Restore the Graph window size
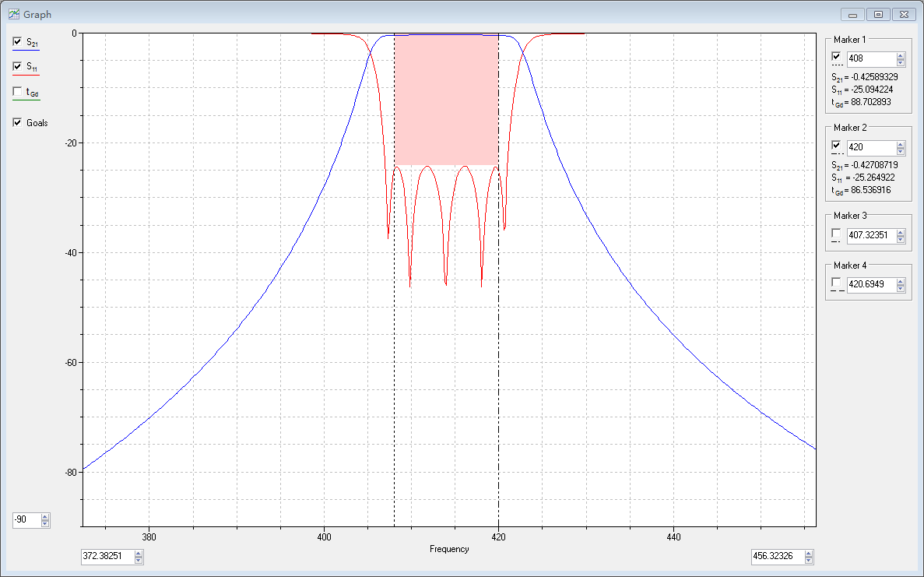The height and width of the screenshot is (577, 924). click(x=879, y=14)
